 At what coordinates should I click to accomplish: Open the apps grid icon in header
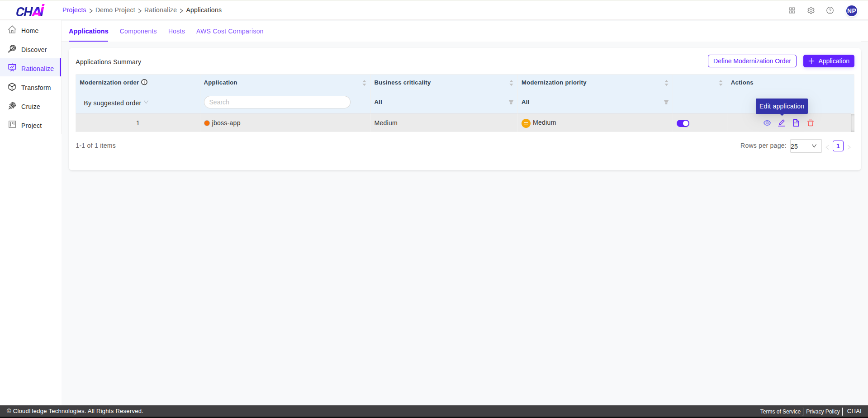pos(792,10)
